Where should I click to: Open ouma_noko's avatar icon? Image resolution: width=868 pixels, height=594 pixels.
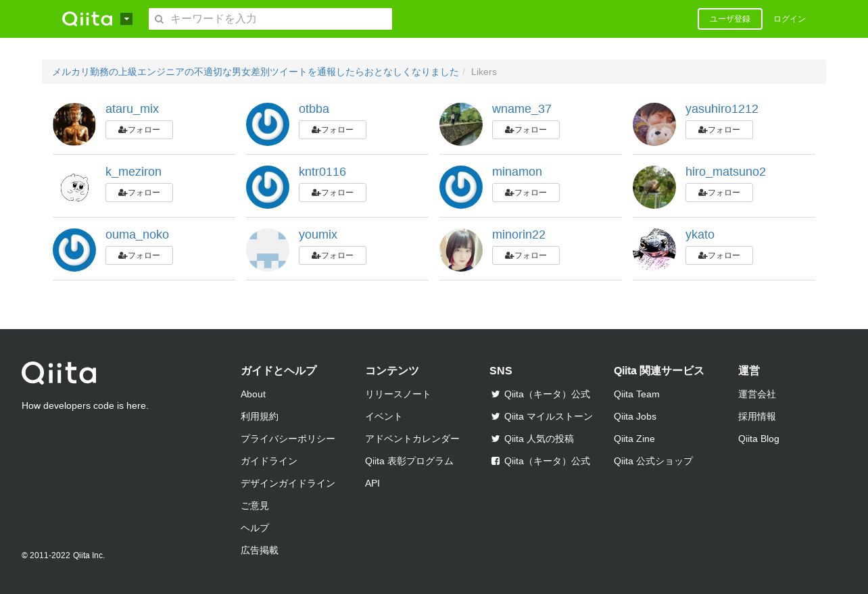click(74, 250)
